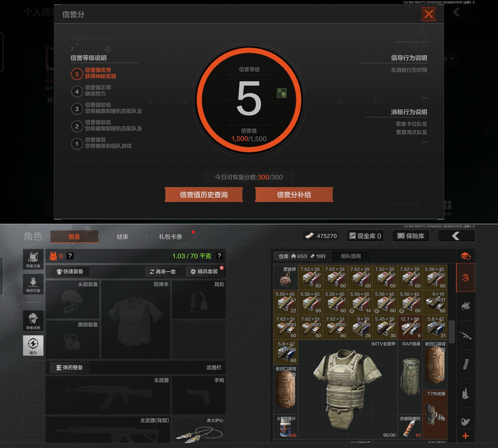Click the 快速装备 quick equip button
This screenshot has width=498, height=448.
pyautogui.click(x=70, y=271)
